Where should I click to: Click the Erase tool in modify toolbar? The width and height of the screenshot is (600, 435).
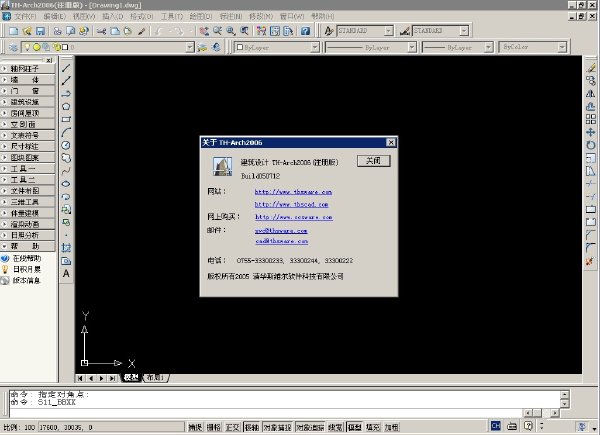(591, 68)
